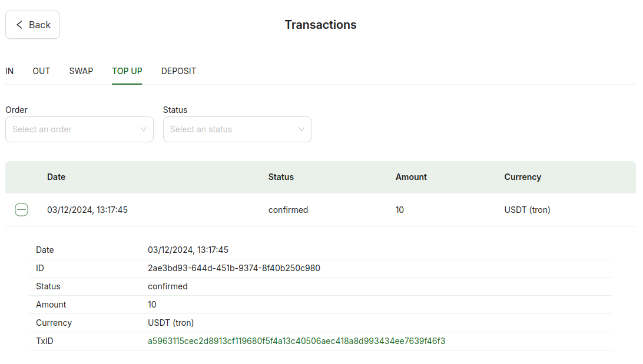Viewport: 643px width, 364px height.
Task: Select the transaction ID value text
Action: [234, 268]
